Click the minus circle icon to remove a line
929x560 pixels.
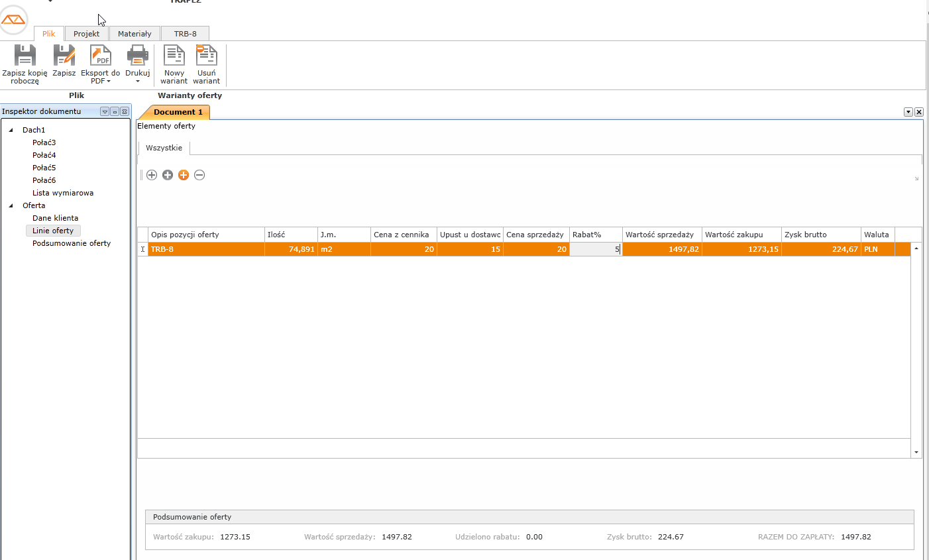pyautogui.click(x=199, y=175)
